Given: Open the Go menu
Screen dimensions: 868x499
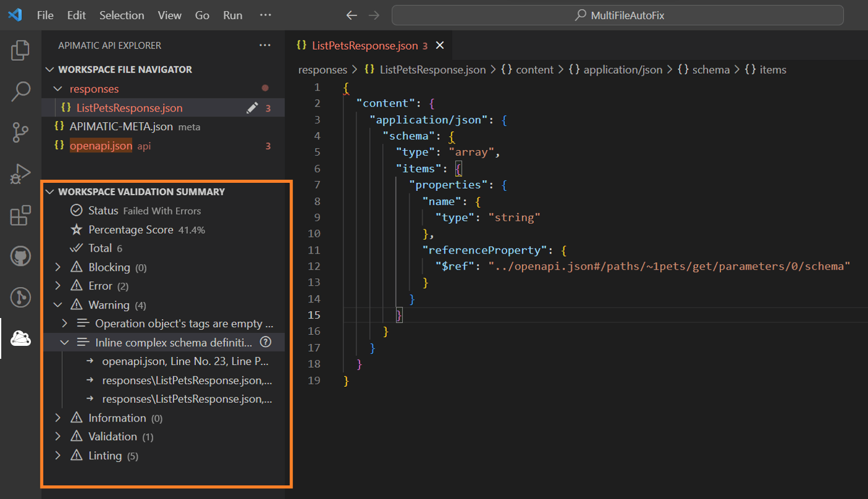Looking at the screenshot, I should 202,15.
